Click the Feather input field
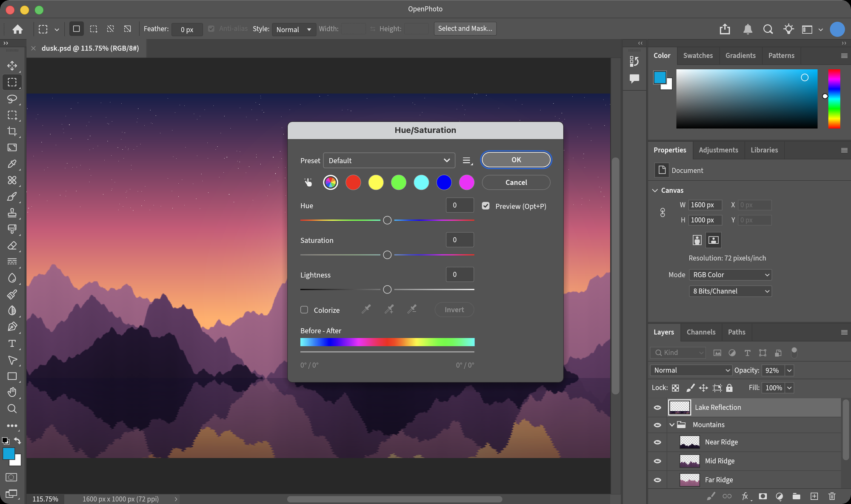The height and width of the screenshot is (504, 851). (187, 29)
